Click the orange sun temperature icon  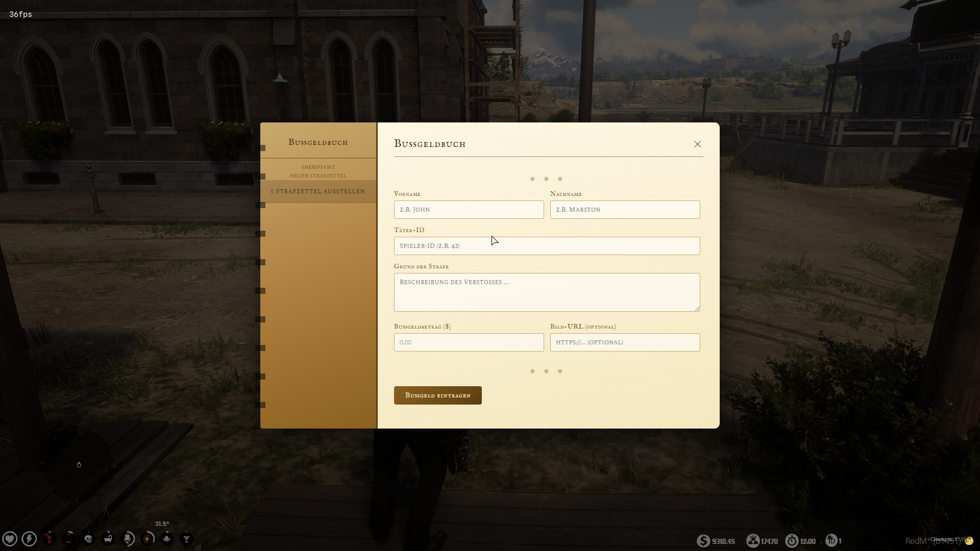tap(148, 539)
